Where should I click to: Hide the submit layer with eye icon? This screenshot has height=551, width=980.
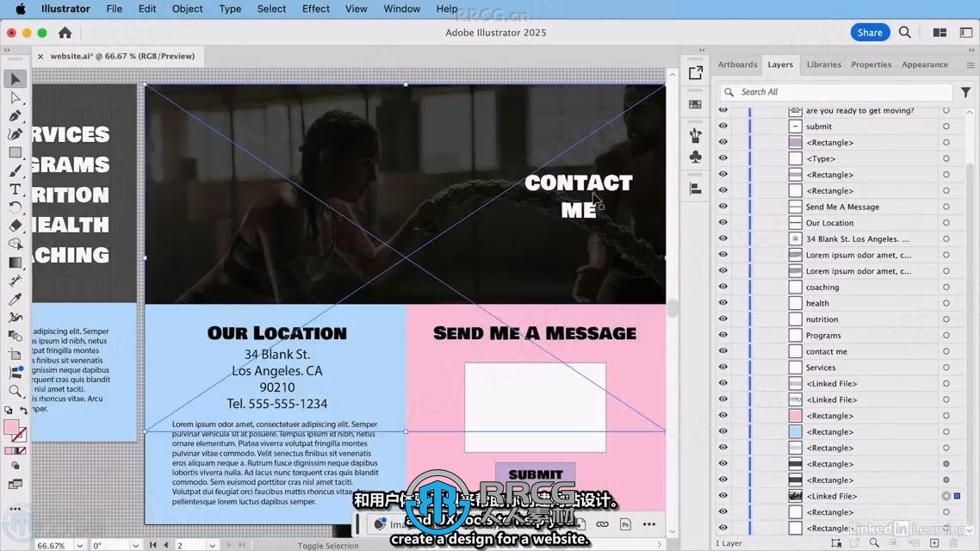(x=723, y=127)
